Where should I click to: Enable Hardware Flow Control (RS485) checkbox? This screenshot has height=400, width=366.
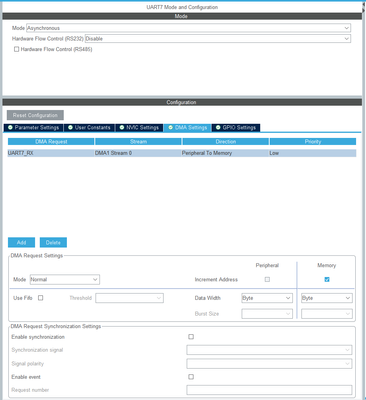tap(16, 49)
